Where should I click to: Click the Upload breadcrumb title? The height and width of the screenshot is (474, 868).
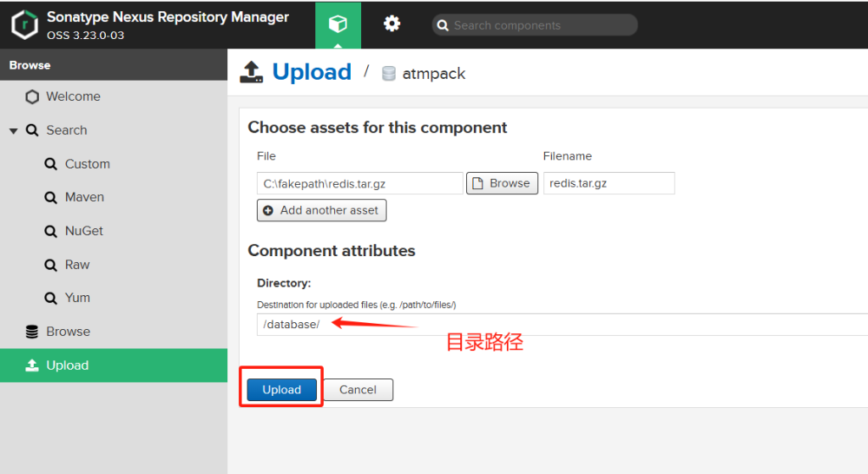(x=312, y=72)
